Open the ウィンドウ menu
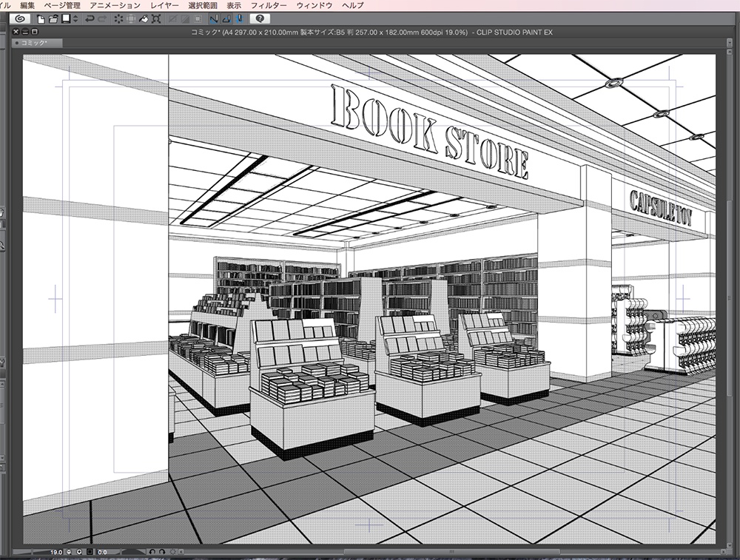This screenshot has width=740, height=560. point(314,5)
